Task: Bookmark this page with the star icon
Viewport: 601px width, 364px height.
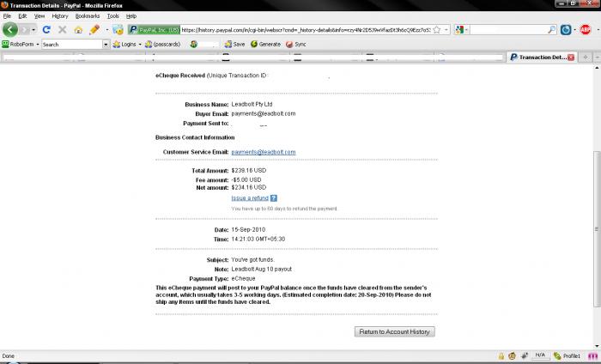Action: pyautogui.click(x=436, y=29)
